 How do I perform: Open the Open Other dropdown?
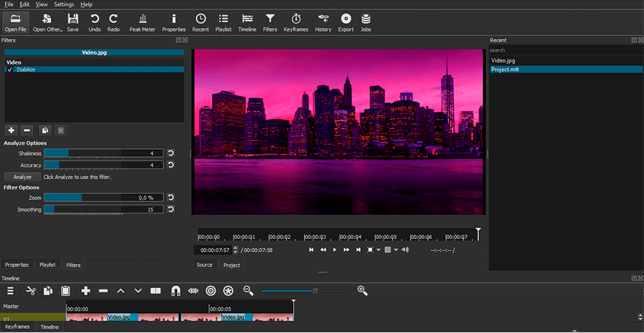click(48, 22)
